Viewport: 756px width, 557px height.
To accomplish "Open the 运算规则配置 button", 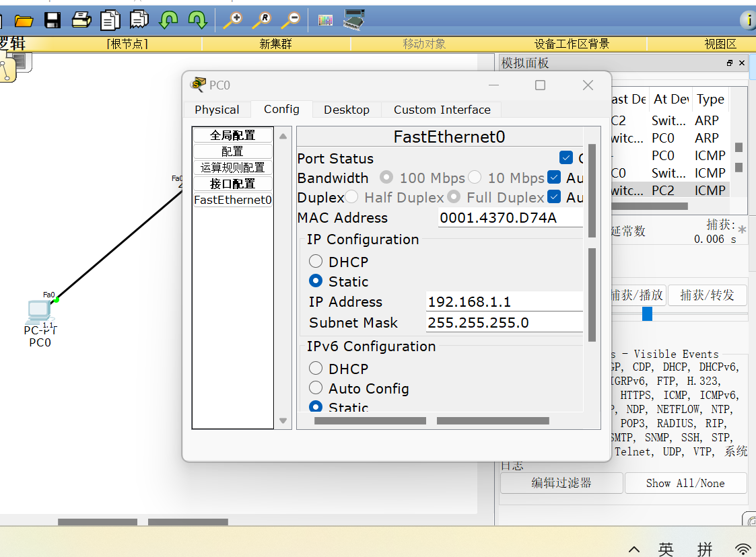I will 233,168.
